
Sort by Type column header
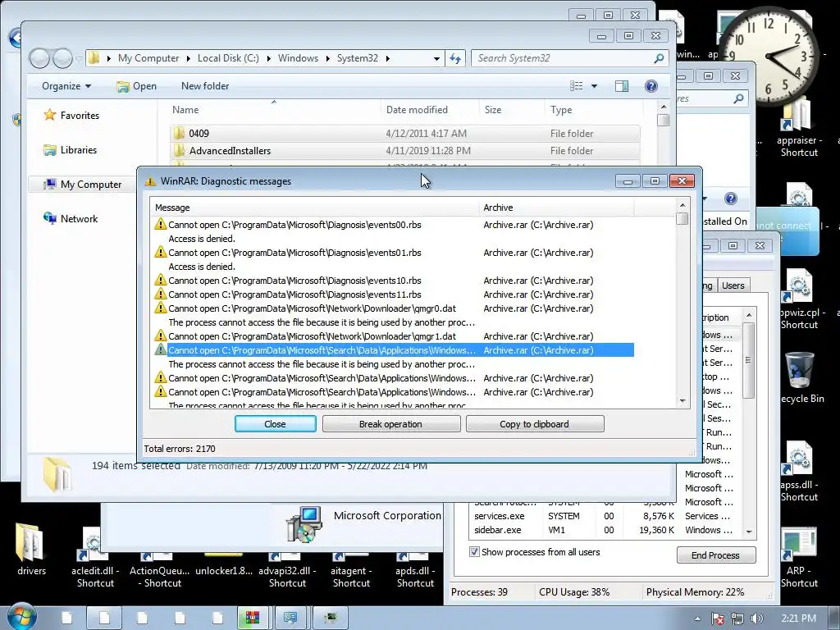(594, 109)
